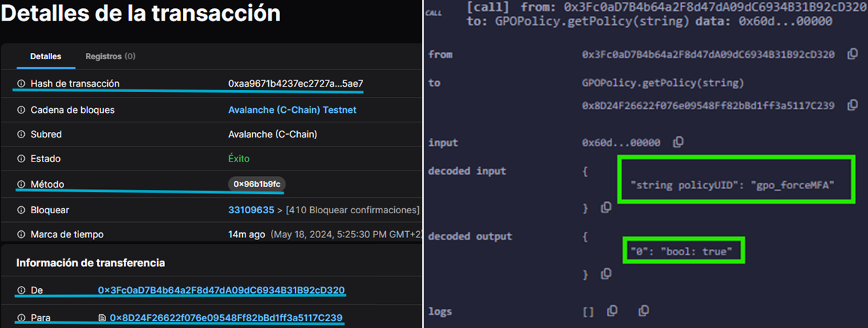
Task: Copy the decoded input JSON
Action: click(607, 207)
